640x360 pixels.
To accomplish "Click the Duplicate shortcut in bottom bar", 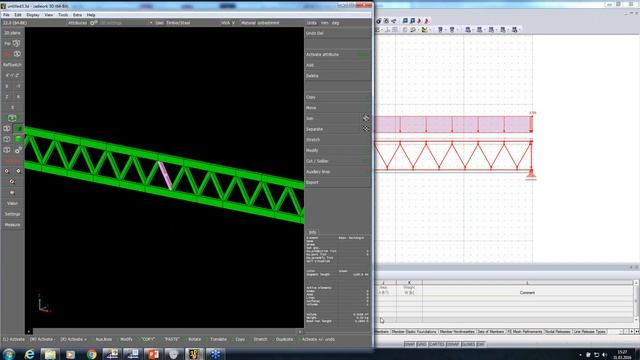I will [284, 339].
